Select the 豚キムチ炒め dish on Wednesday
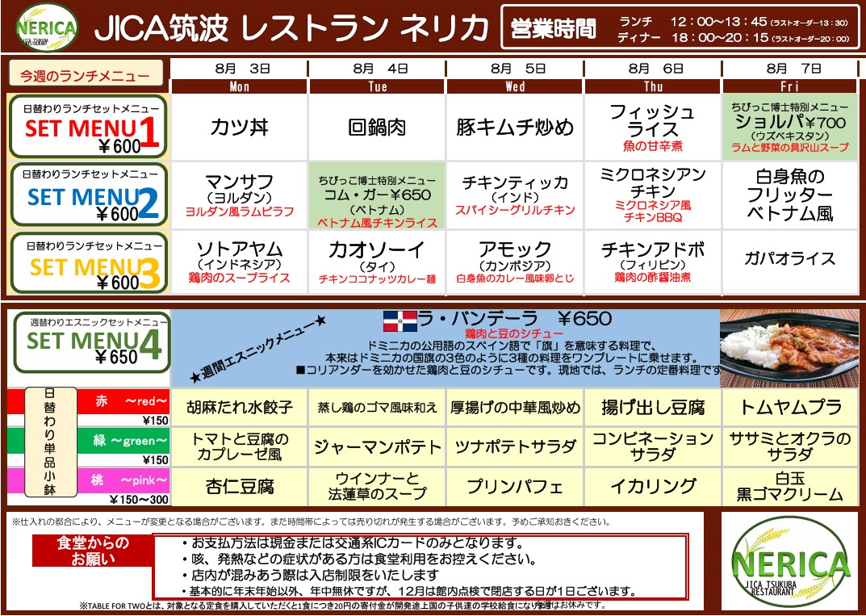The width and height of the screenshot is (866, 616). pos(515,127)
